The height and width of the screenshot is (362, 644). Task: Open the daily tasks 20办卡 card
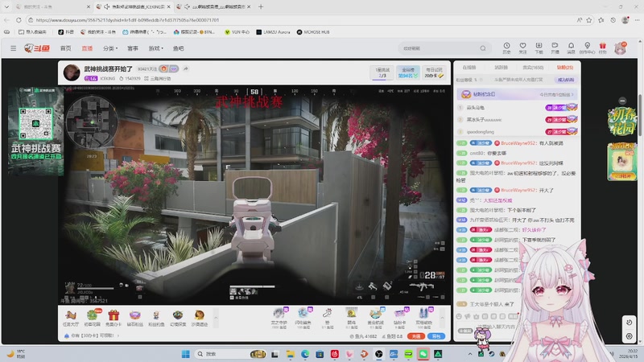tap(434, 72)
